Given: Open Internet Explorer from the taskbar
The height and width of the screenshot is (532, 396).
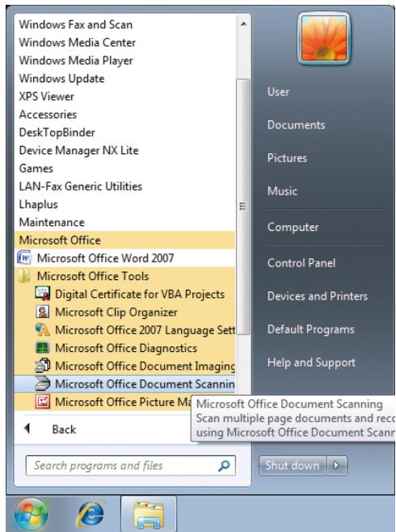Looking at the screenshot, I should [91, 514].
